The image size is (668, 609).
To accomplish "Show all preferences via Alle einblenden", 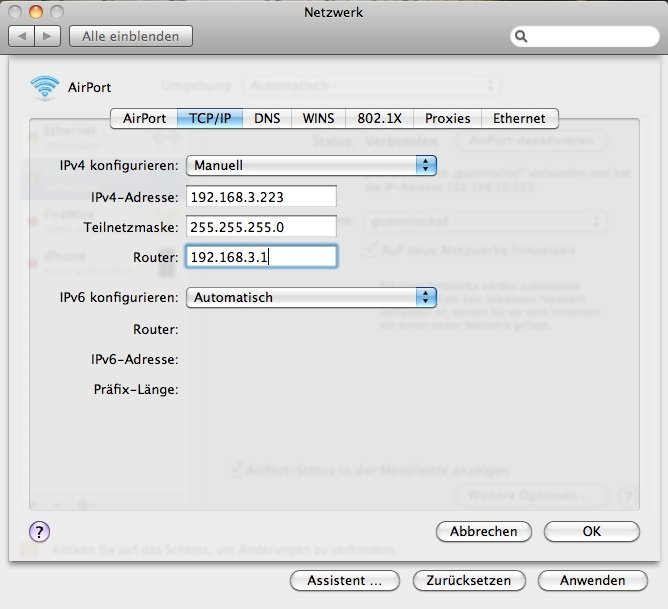I will pos(131,36).
